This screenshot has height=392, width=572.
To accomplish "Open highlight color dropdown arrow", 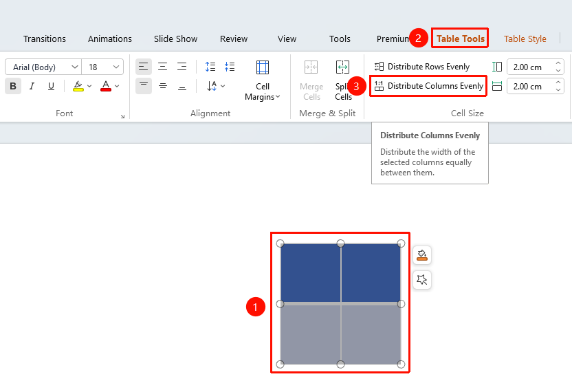I will pyautogui.click(x=89, y=87).
